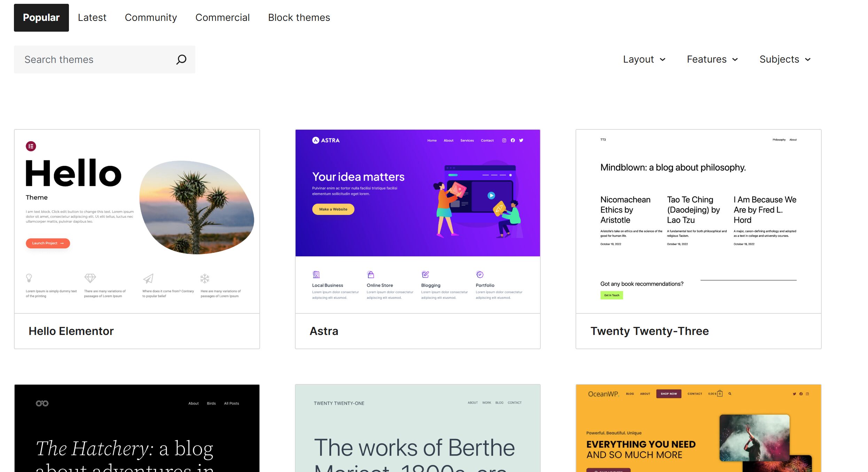The height and width of the screenshot is (472, 868).
Task: Click WORK in Twenty Twenty-One preview nav
Action: pyautogui.click(x=486, y=403)
